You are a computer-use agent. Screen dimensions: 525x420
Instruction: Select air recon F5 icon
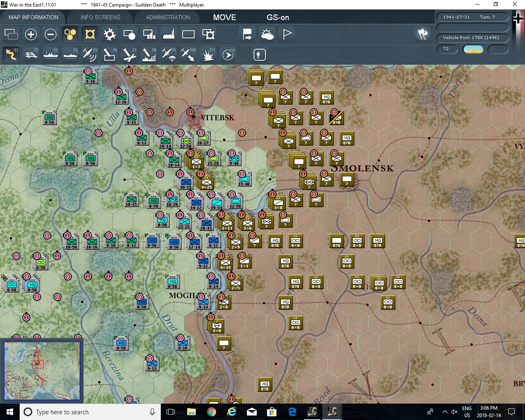click(x=90, y=55)
